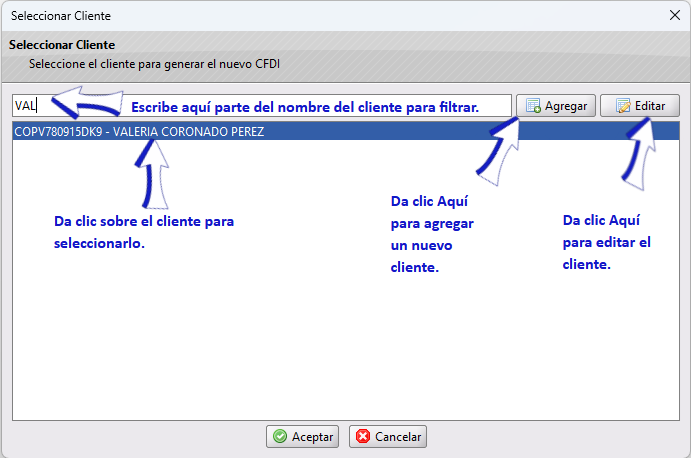Viewport: 691px width, 458px height.
Task: Focus the client name filter field
Action: (262, 106)
